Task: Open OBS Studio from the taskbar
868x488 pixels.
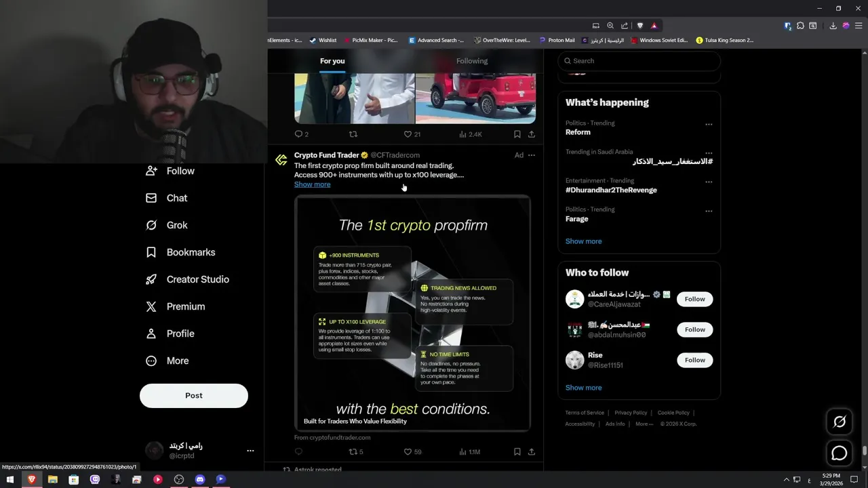Action: (x=179, y=479)
